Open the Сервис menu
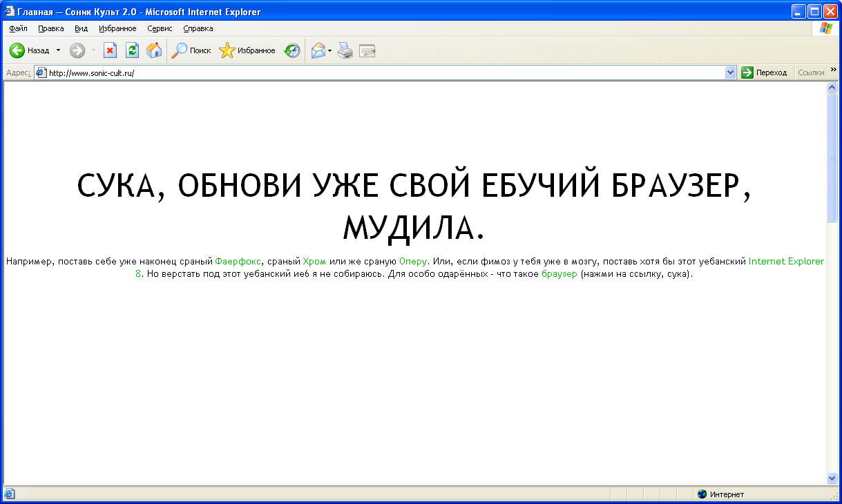 pyautogui.click(x=160, y=28)
